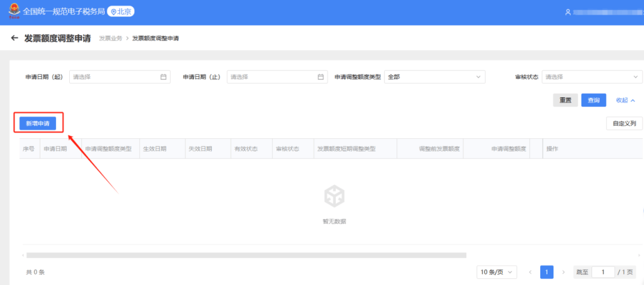This screenshot has height=285, width=644.
Task: Open calendar icon in 申请日期（起） field
Action: (x=163, y=77)
